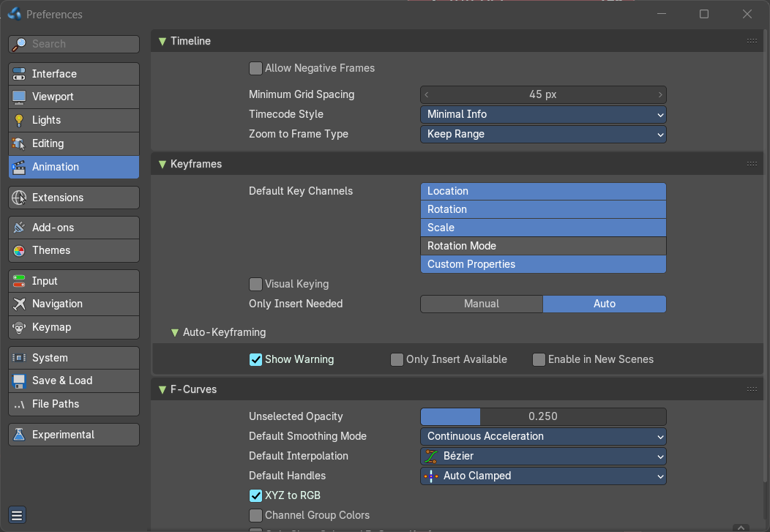
Task: Click the Unselected Opacity slider
Action: click(x=543, y=416)
